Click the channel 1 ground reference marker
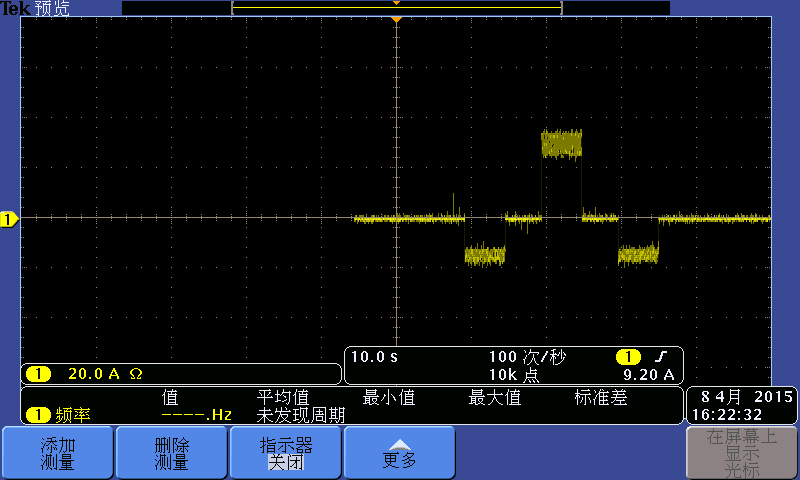Viewport: 800px width, 480px height. pyautogui.click(x=9, y=219)
